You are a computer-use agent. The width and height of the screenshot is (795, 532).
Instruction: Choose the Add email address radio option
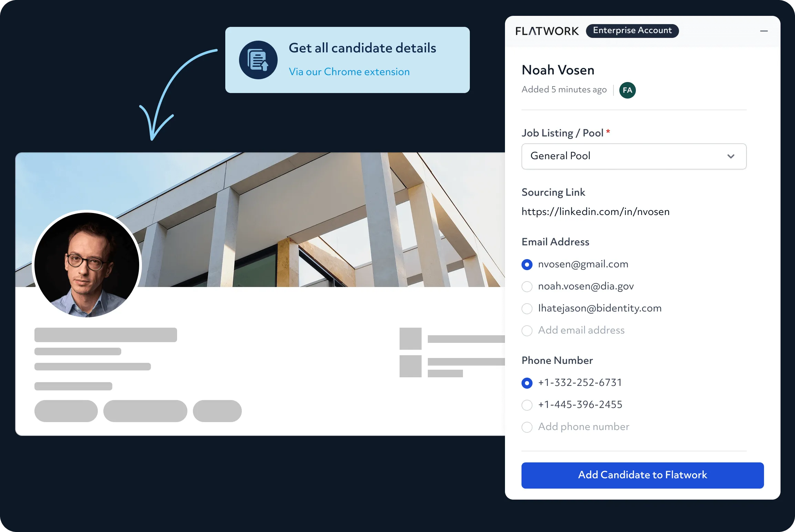(x=527, y=331)
